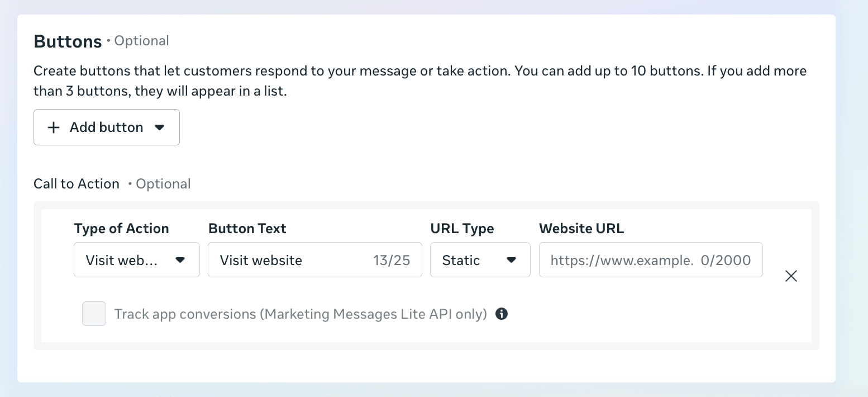Click the Call to Action label
Image resolution: width=868 pixels, height=397 pixels.
click(x=77, y=184)
